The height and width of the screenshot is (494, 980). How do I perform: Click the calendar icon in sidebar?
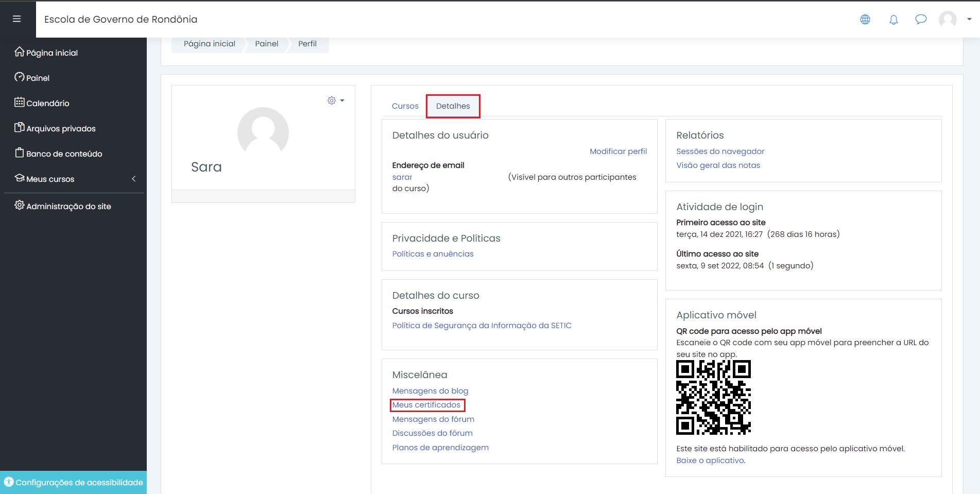click(20, 102)
